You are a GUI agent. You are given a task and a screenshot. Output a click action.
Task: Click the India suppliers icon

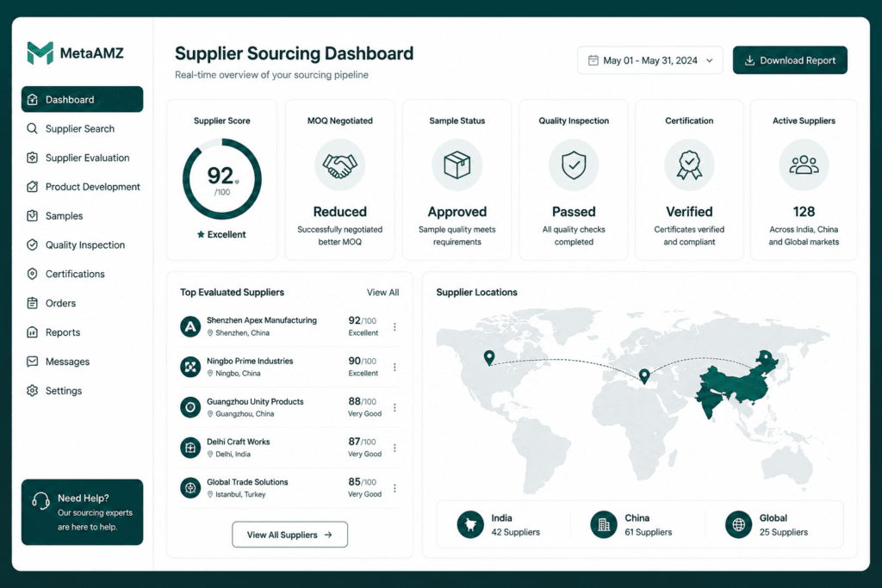click(x=470, y=524)
